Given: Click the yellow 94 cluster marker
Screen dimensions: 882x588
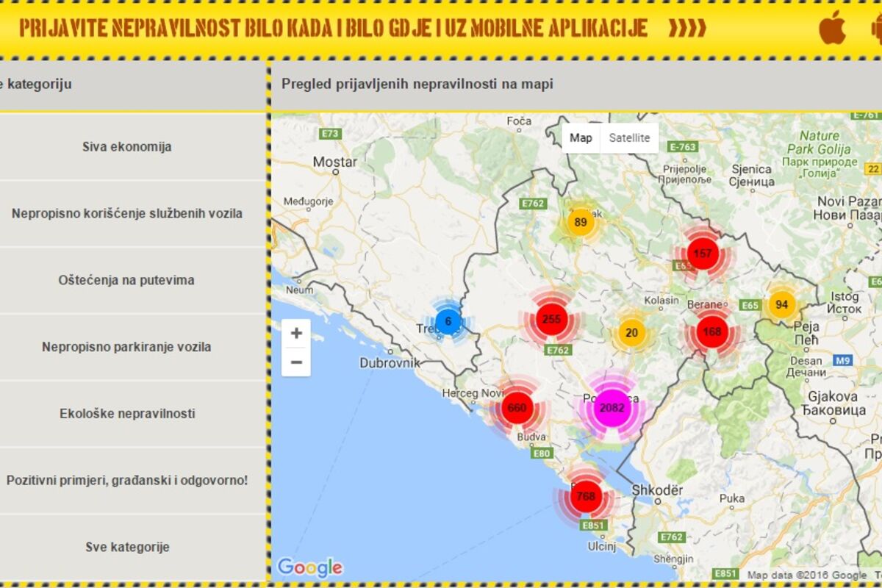Looking at the screenshot, I should tap(781, 304).
